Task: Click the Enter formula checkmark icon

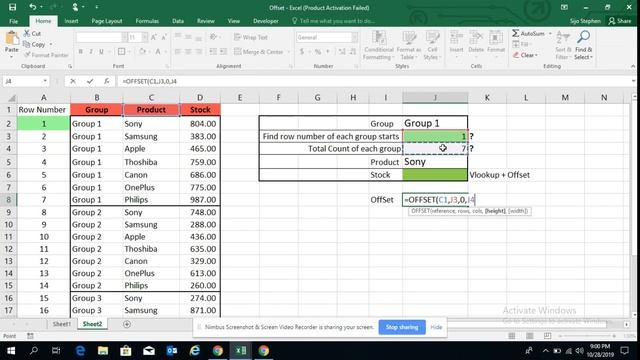Action: 90,81
